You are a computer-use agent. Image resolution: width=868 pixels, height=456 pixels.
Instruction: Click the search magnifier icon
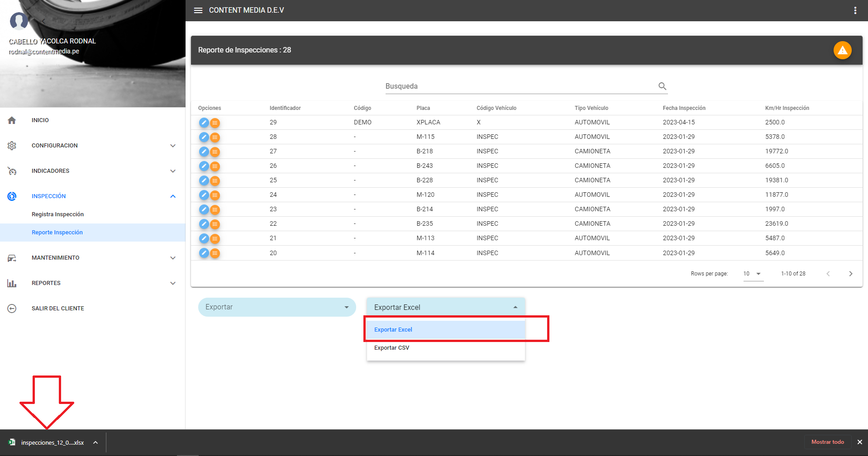(x=662, y=86)
